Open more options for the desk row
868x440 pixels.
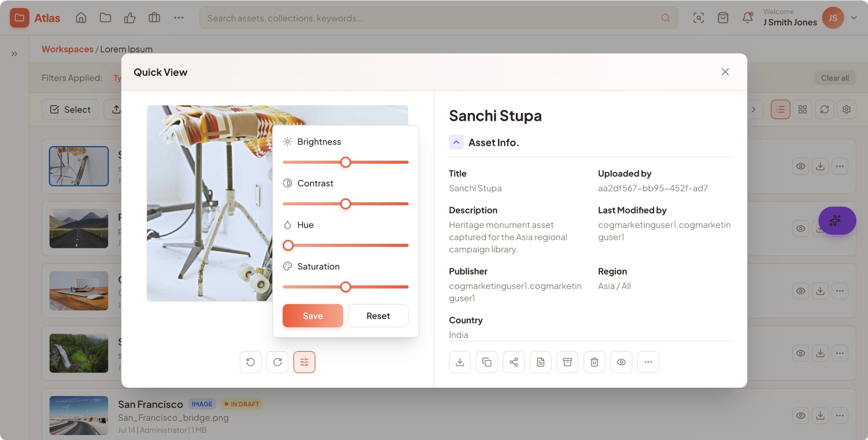pyautogui.click(x=840, y=291)
